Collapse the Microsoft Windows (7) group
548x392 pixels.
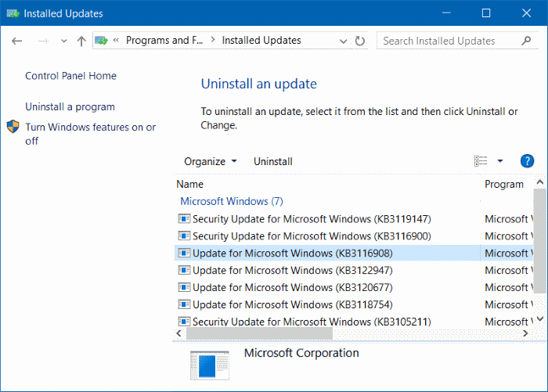[x=232, y=201]
